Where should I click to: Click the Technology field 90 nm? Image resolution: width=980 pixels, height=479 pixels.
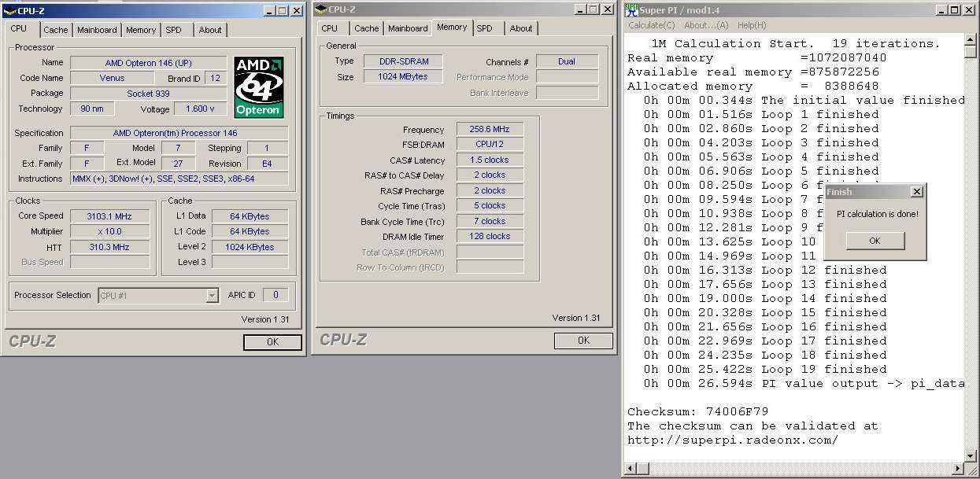point(91,109)
